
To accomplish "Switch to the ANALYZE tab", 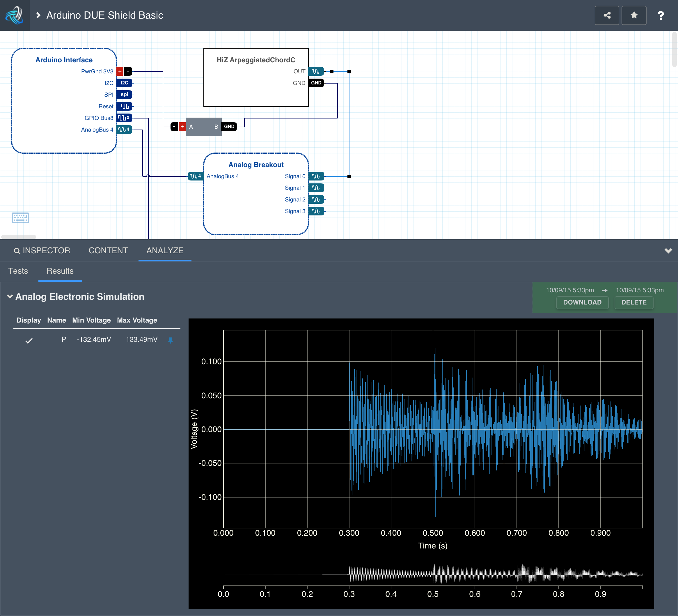I will [x=165, y=251].
